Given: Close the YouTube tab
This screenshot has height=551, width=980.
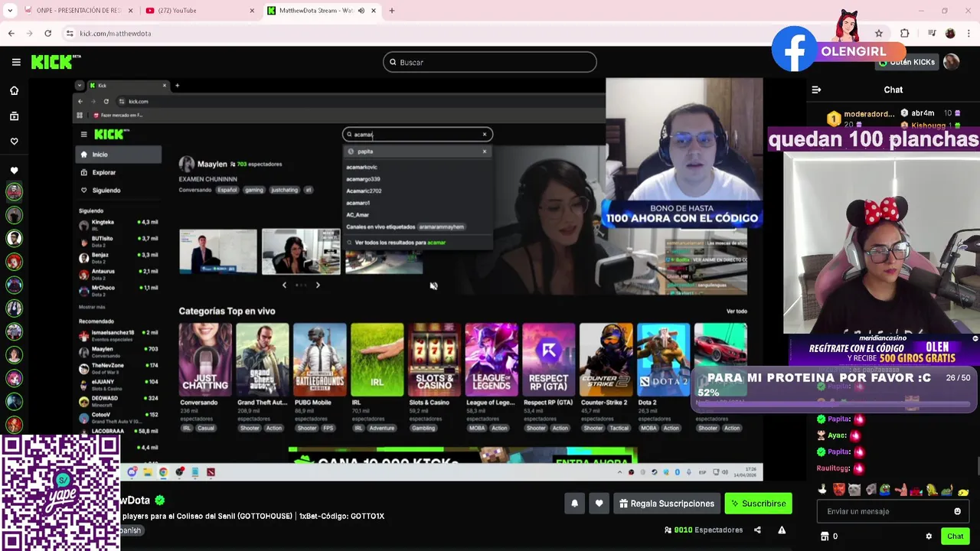Looking at the screenshot, I should point(253,11).
